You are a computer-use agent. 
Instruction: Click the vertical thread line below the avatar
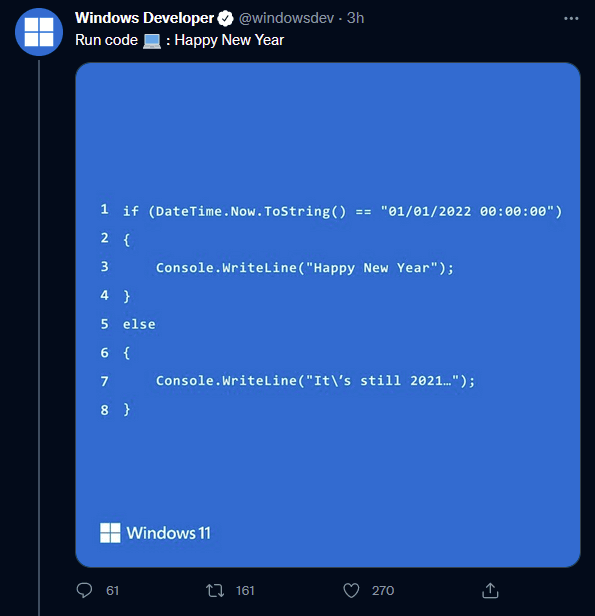click(39, 338)
